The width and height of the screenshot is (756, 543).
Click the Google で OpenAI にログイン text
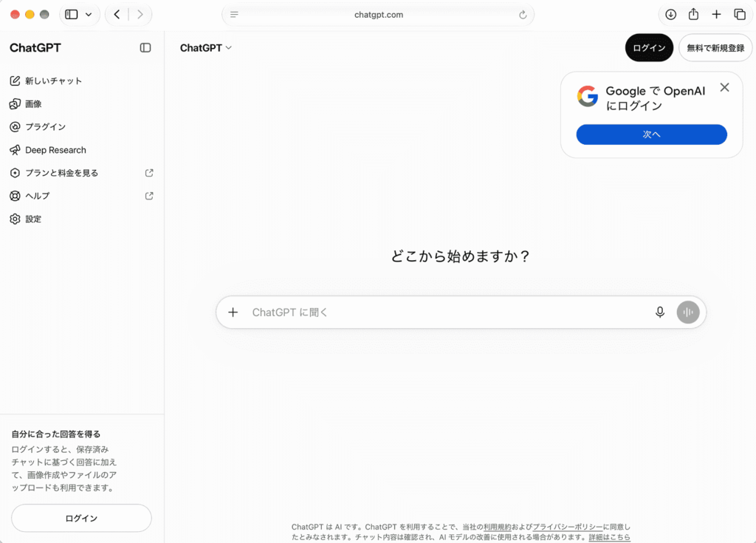[656, 98]
